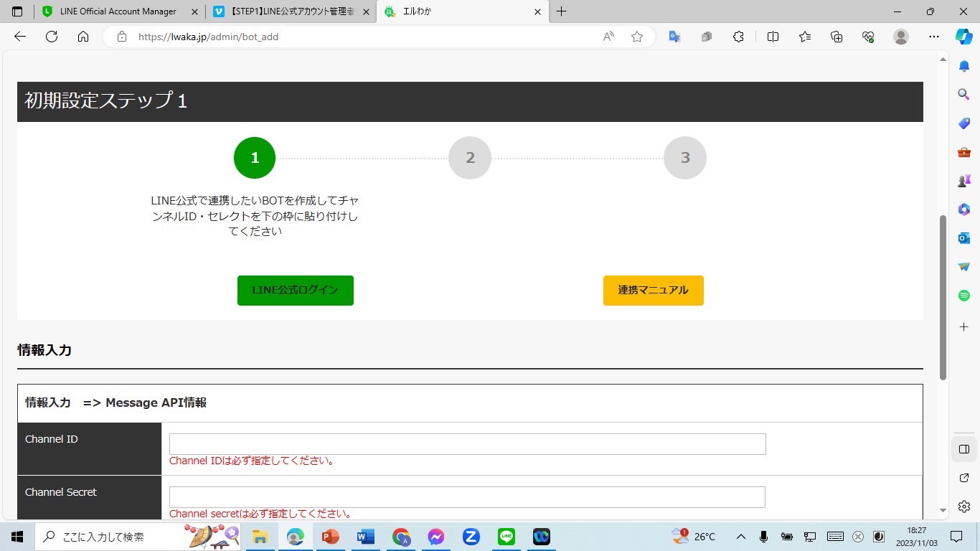Select step 1 circle indicator

tap(255, 158)
